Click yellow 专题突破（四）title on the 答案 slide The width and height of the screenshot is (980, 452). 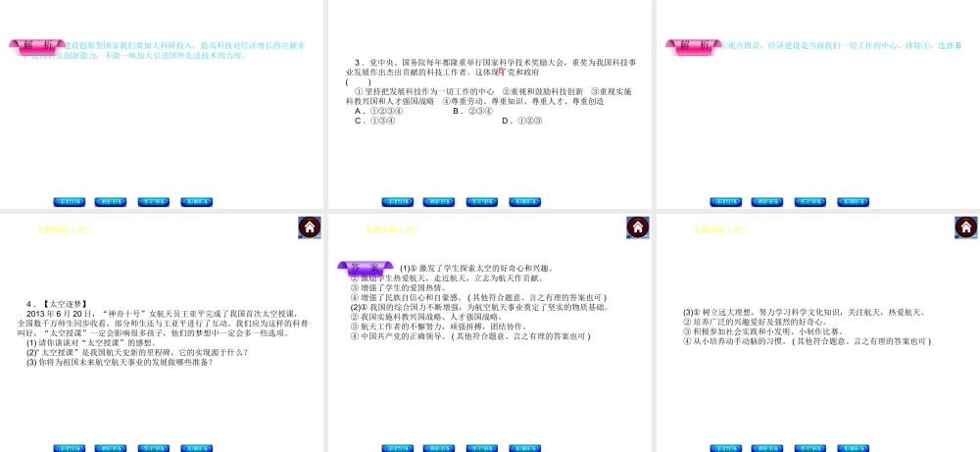click(392, 229)
